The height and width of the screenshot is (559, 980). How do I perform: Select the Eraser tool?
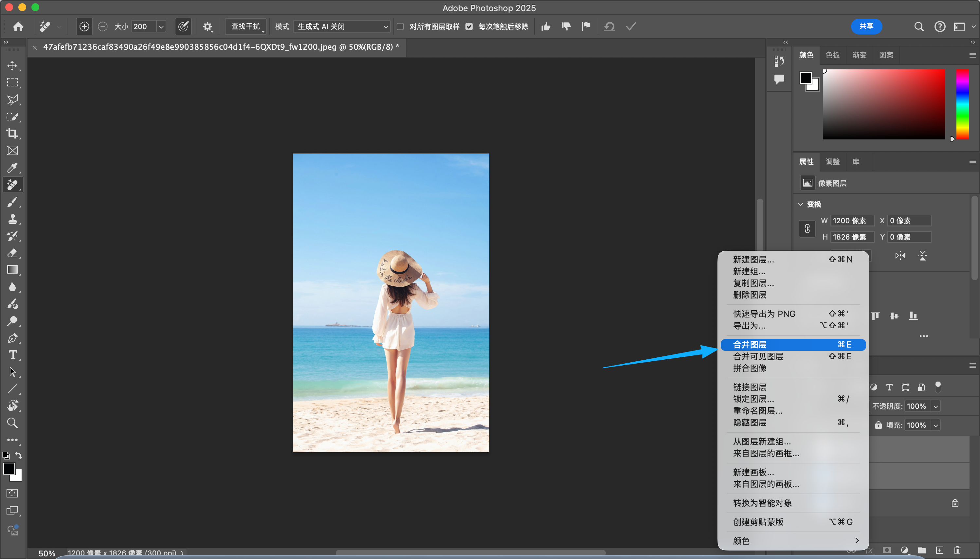pyautogui.click(x=12, y=253)
